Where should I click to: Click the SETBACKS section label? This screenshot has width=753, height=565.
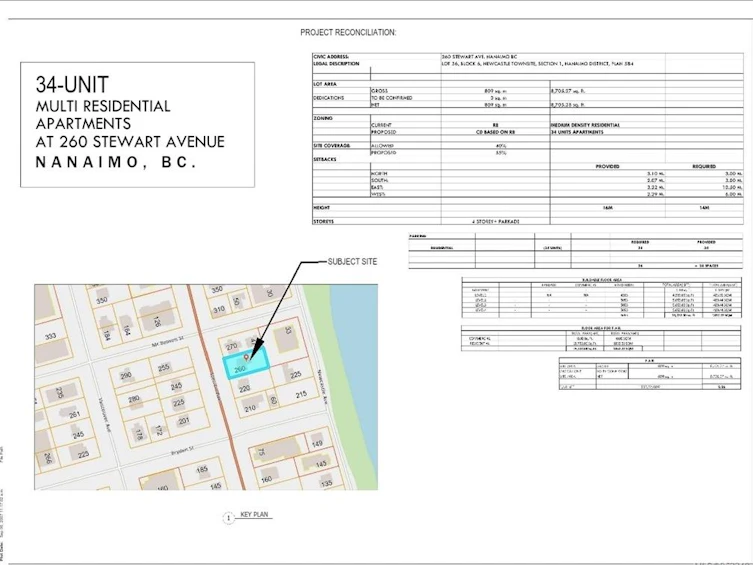[x=325, y=159]
